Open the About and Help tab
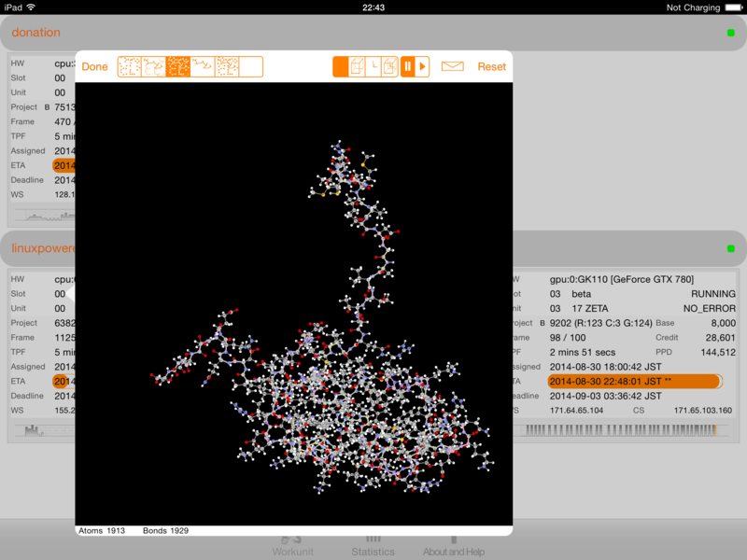The width and height of the screenshot is (747, 560). click(454, 546)
